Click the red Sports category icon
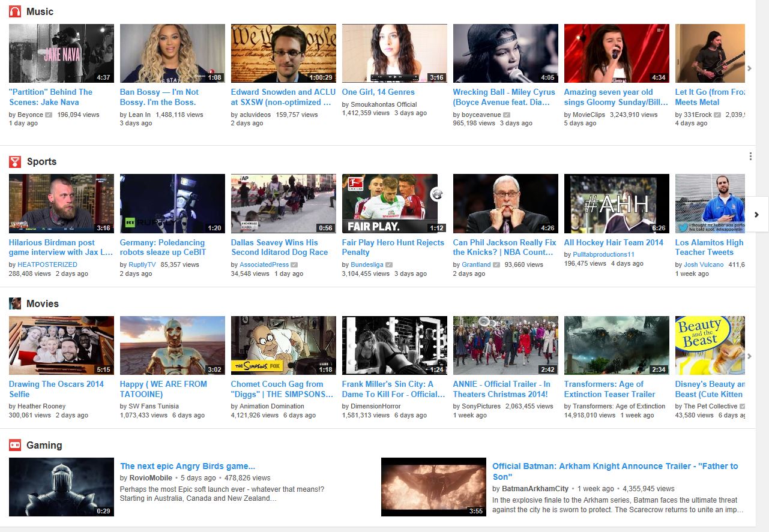769x532 pixels. coord(15,161)
